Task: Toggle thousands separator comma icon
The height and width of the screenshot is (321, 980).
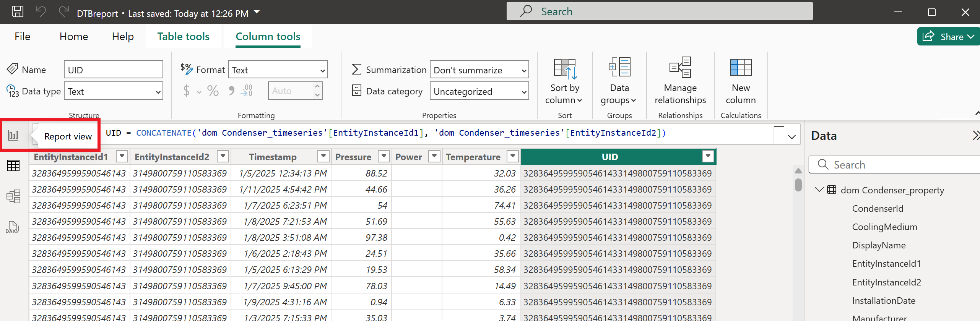Action: tap(231, 91)
